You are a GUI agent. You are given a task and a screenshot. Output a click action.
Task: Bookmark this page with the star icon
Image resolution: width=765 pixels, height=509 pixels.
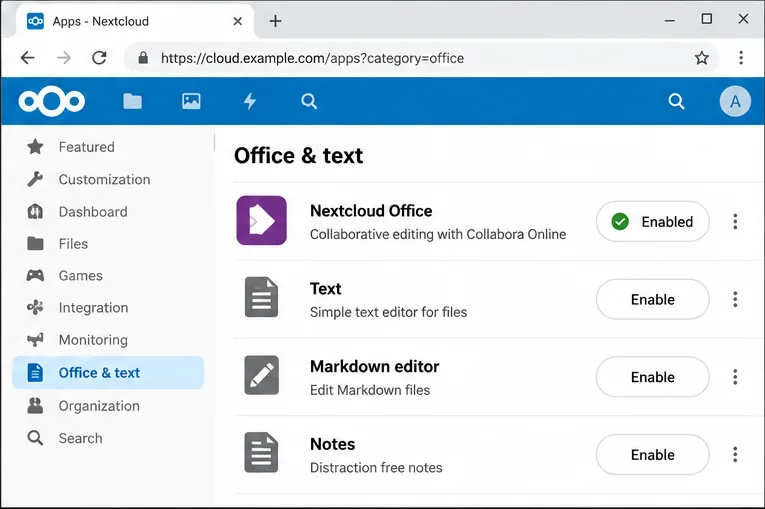click(702, 58)
